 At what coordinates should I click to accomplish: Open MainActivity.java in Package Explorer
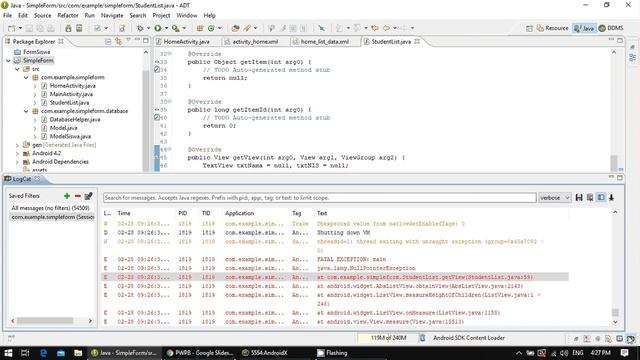point(71,94)
